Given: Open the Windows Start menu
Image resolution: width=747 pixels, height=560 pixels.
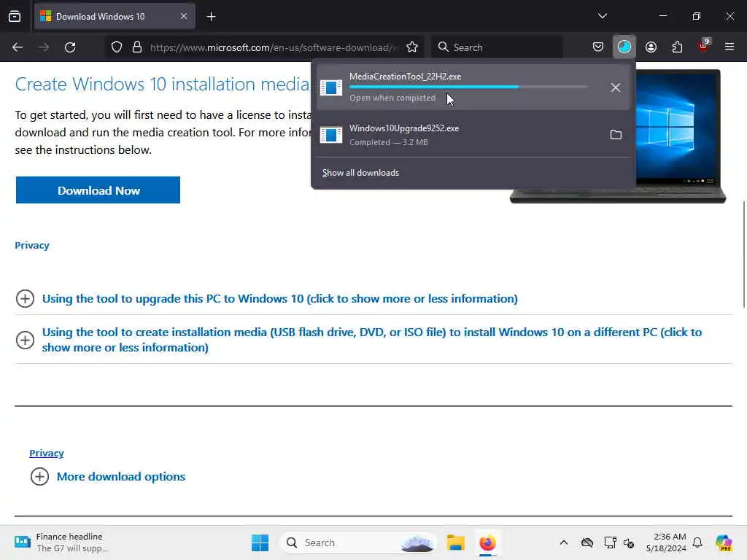Looking at the screenshot, I should [x=260, y=542].
